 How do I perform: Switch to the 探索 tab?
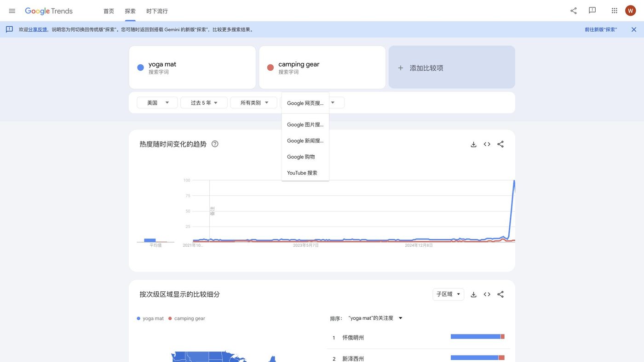coord(130,11)
